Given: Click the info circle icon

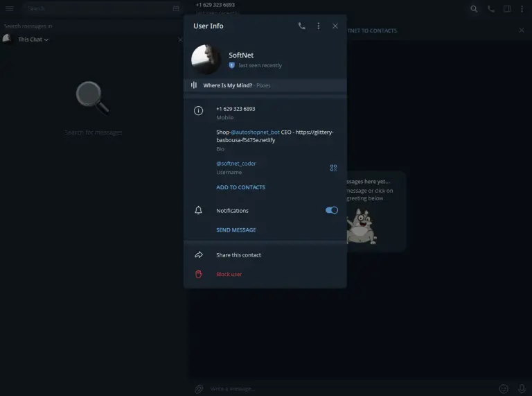Looking at the screenshot, I should 199,110.
